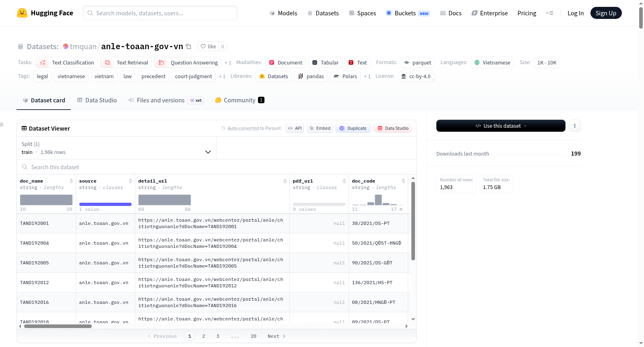
Task: Open Buckets in the top navigation
Action: (x=408, y=13)
